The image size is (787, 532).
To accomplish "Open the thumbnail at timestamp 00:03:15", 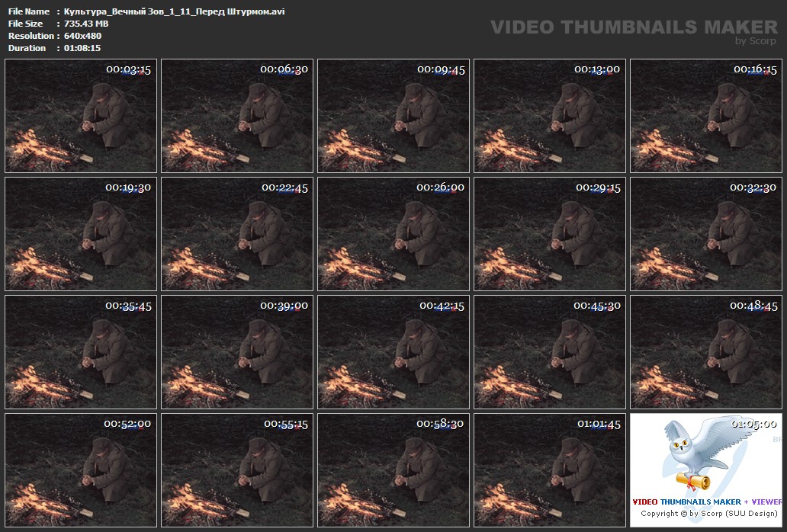I will tap(81, 116).
